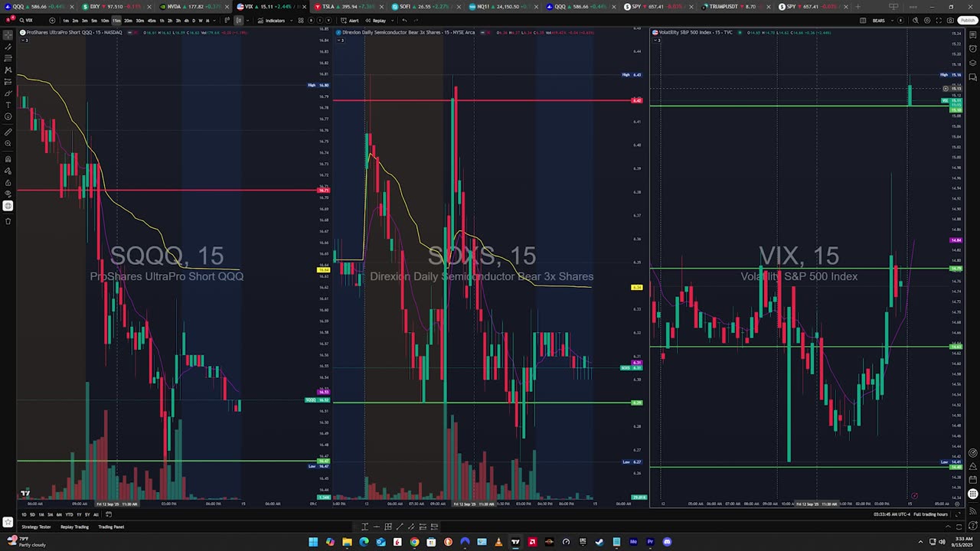Click the trash remove drawings icon
980x551 pixels.
[8, 221]
